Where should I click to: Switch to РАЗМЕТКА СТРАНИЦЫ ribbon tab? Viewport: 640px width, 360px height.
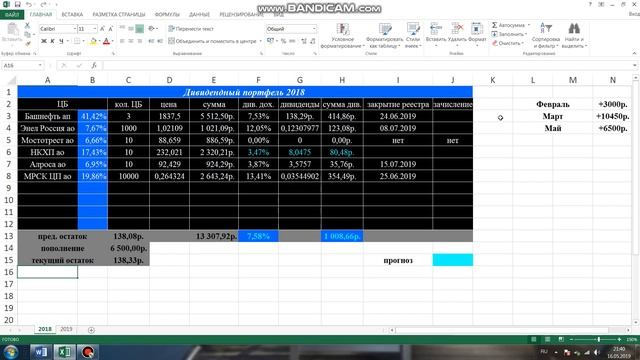point(119,15)
